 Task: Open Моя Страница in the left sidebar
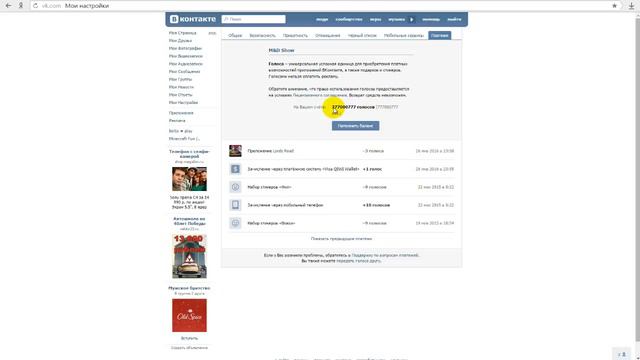click(182, 33)
